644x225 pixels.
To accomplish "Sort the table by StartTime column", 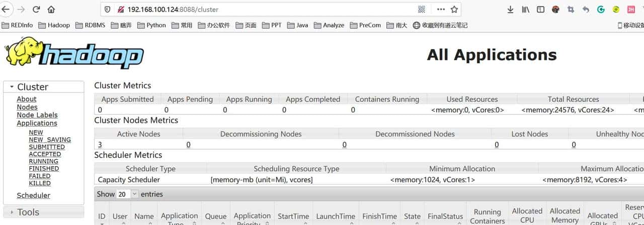I will click(293, 216).
